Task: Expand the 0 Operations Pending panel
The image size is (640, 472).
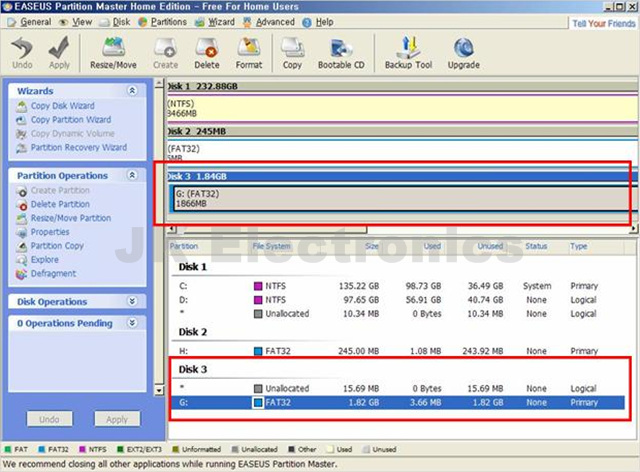Action: tap(132, 323)
